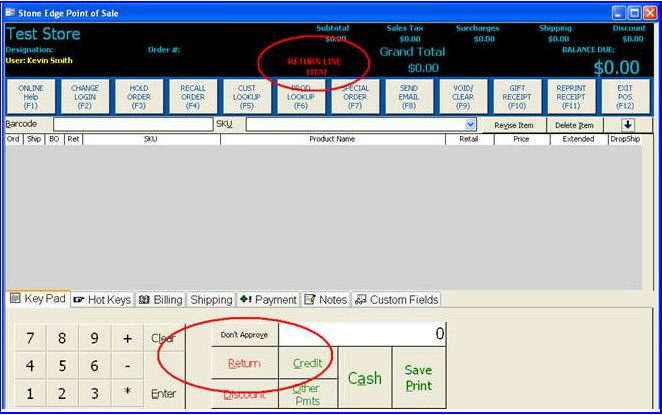662x415 pixels.
Task: Click the Save Print button
Action: click(x=418, y=378)
